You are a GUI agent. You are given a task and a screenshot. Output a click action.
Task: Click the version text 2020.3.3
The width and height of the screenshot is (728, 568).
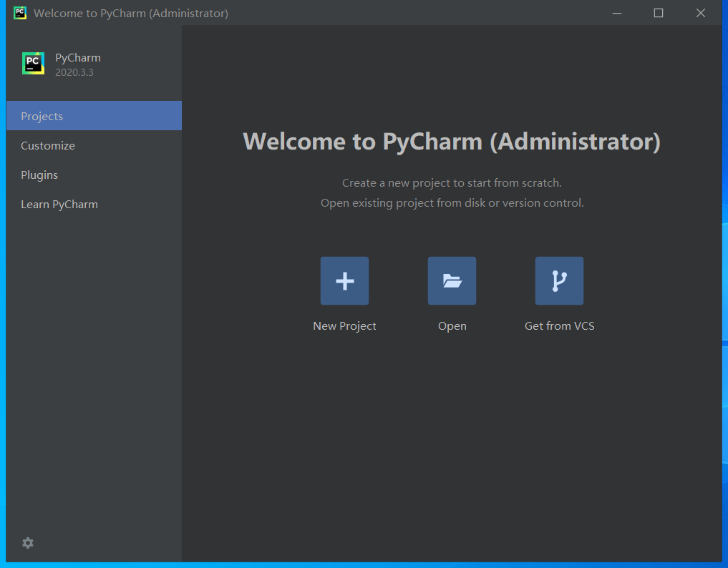click(x=74, y=72)
